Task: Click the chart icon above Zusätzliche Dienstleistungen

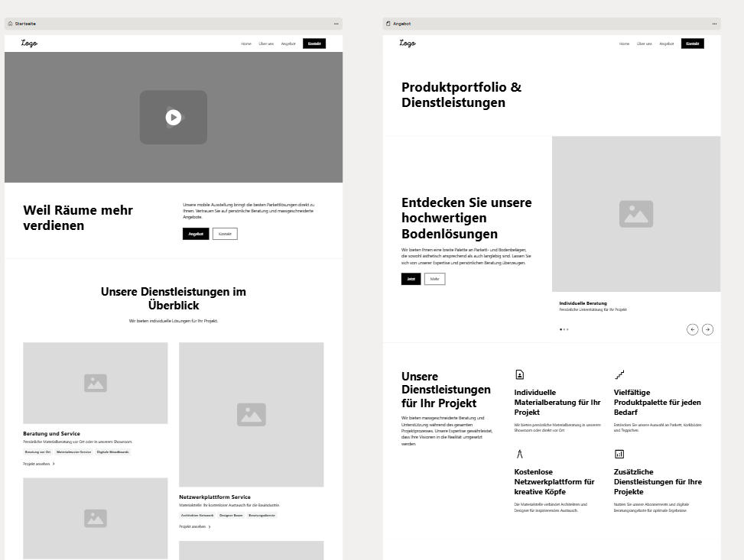Action: (x=619, y=455)
